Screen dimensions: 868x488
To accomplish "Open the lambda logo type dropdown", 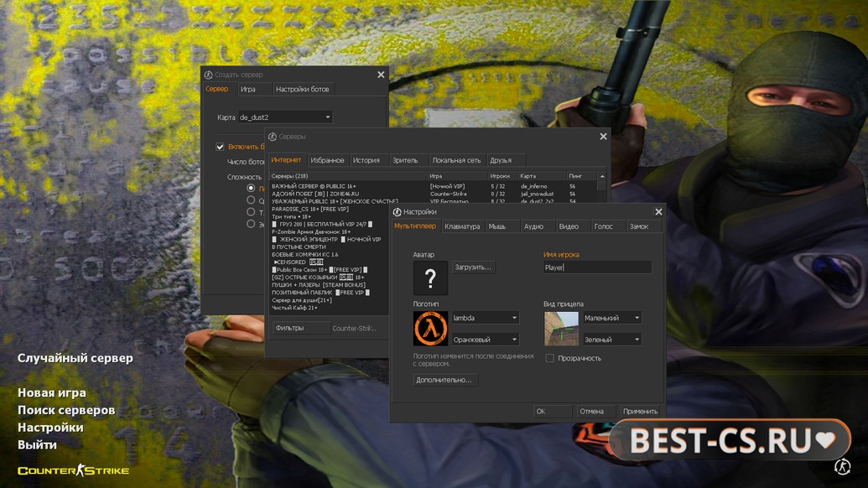I will click(486, 318).
